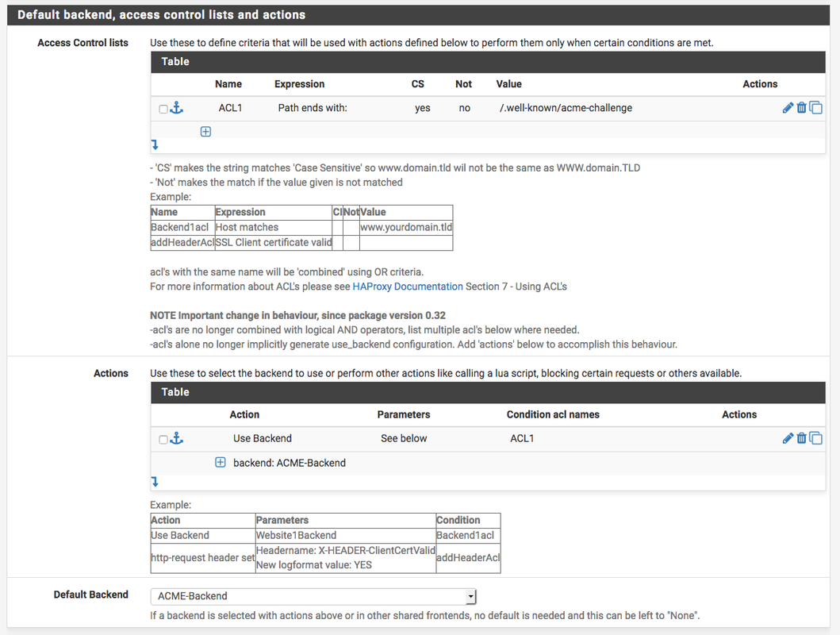Viewport: 840px width, 635px height.
Task: Edit the Use Backend action entry
Action: click(x=788, y=438)
